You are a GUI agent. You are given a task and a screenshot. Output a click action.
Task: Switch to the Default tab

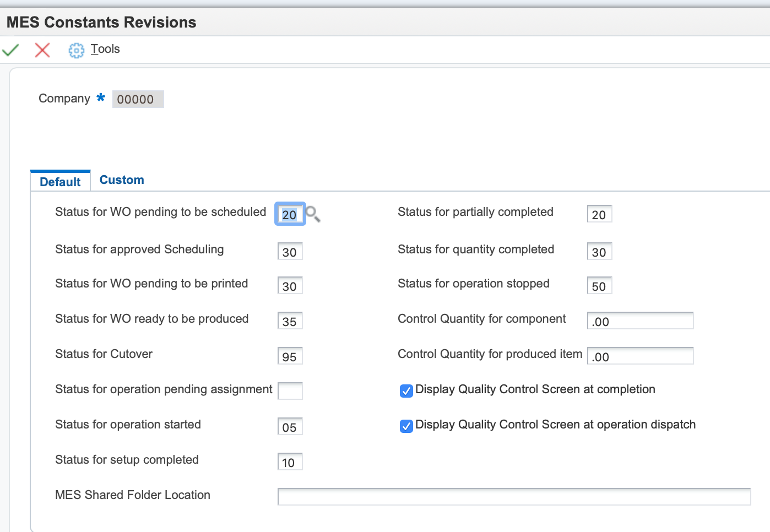point(60,182)
